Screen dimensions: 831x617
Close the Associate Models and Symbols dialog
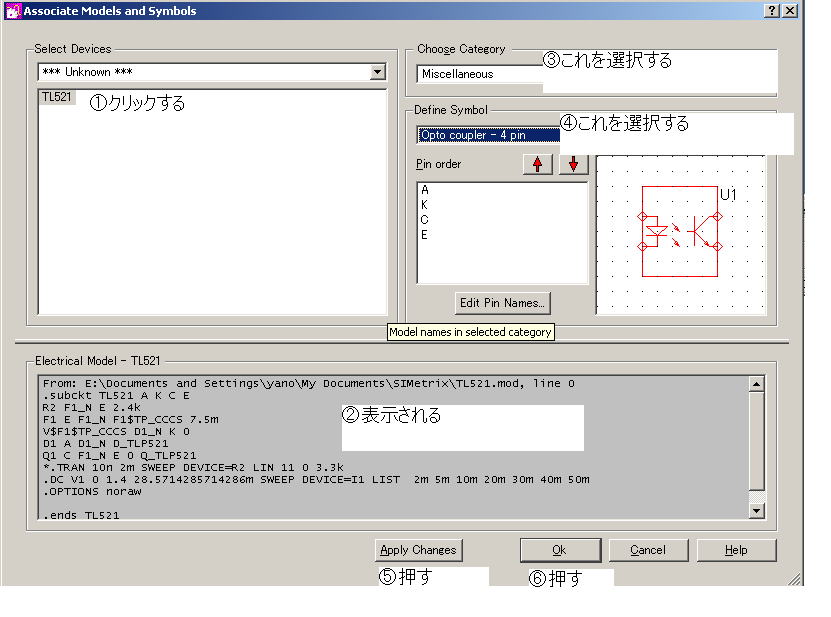click(x=790, y=11)
